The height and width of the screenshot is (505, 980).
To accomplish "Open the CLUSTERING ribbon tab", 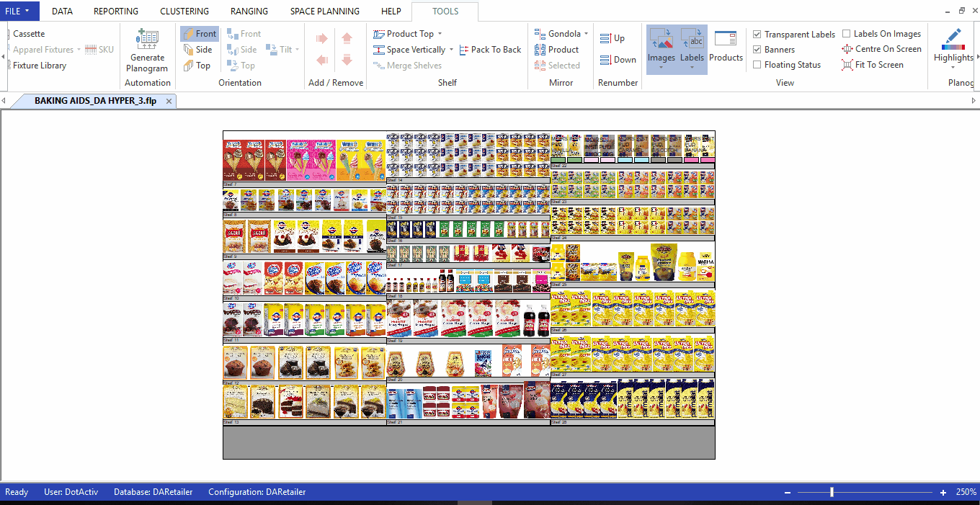I will (184, 12).
